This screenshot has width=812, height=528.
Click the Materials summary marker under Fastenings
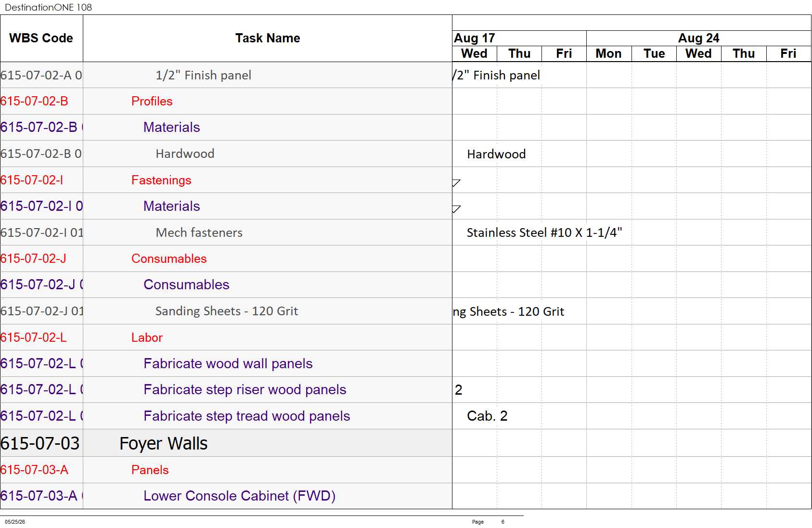click(456, 208)
